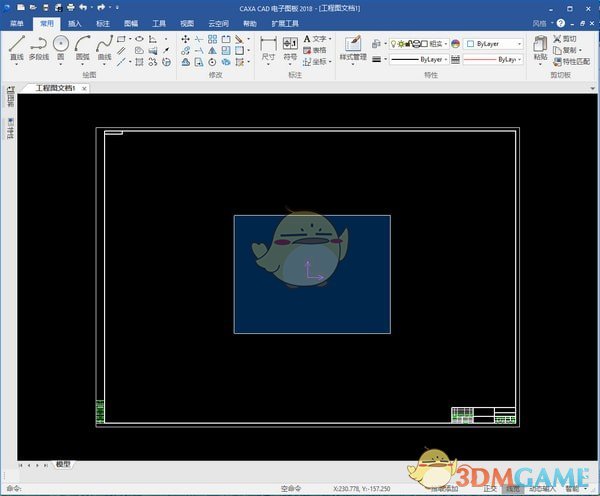Toggle 线宽 line width display in status bar
Image resolution: width=600 pixels, height=496 pixels.
click(x=512, y=489)
